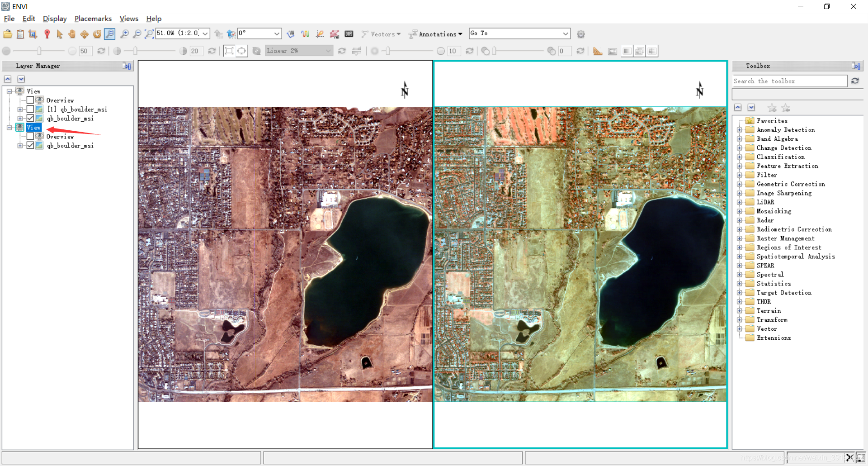Expand the [1] qb_boulder_msi layer node
This screenshot has width=868, height=466.
pyautogui.click(x=20, y=109)
